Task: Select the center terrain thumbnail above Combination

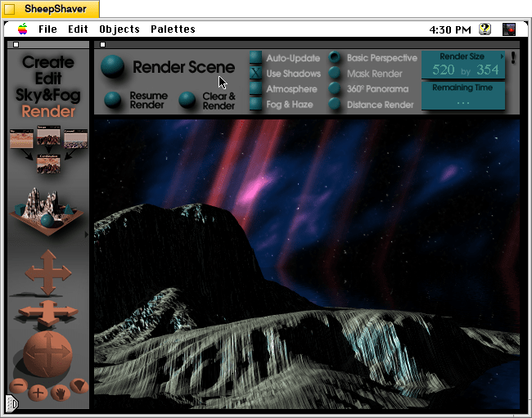Action: 48,135
